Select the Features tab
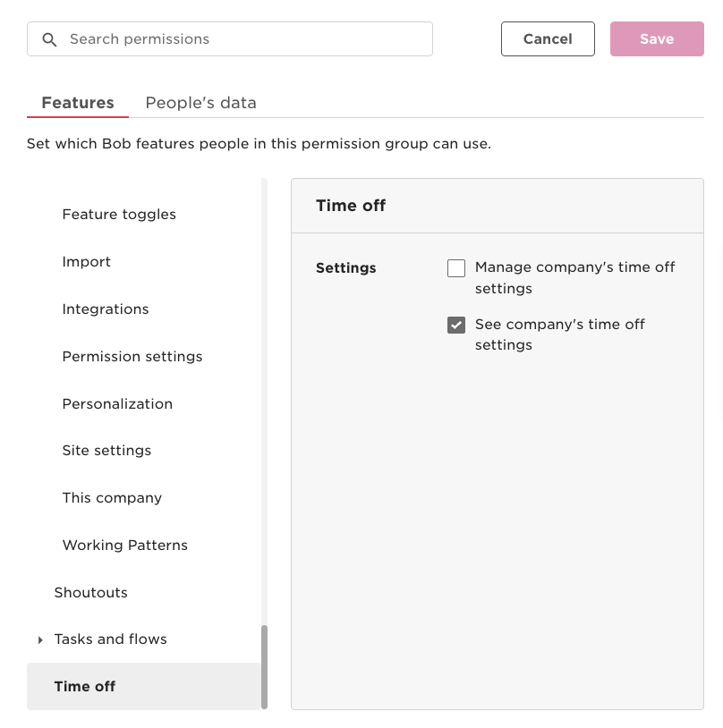Image resolution: width=723 pixels, height=728 pixels. coord(77,103)
